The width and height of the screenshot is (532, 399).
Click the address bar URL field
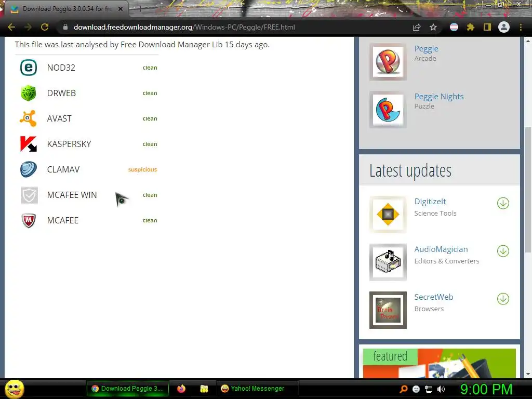[234, 27]
